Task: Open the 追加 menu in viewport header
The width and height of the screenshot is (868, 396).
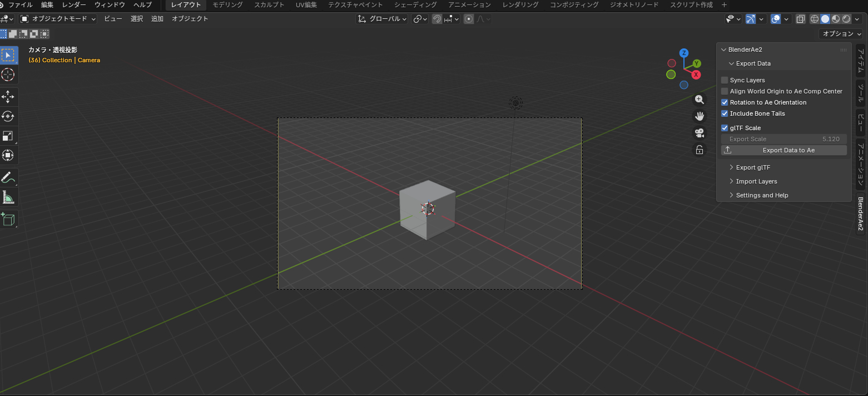Action: point(157,19)
